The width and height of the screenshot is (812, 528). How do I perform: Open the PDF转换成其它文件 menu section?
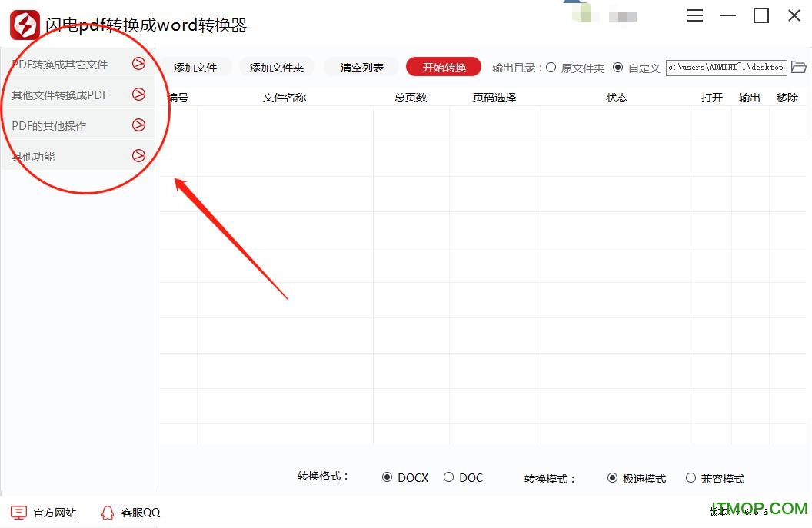[78, 64]
